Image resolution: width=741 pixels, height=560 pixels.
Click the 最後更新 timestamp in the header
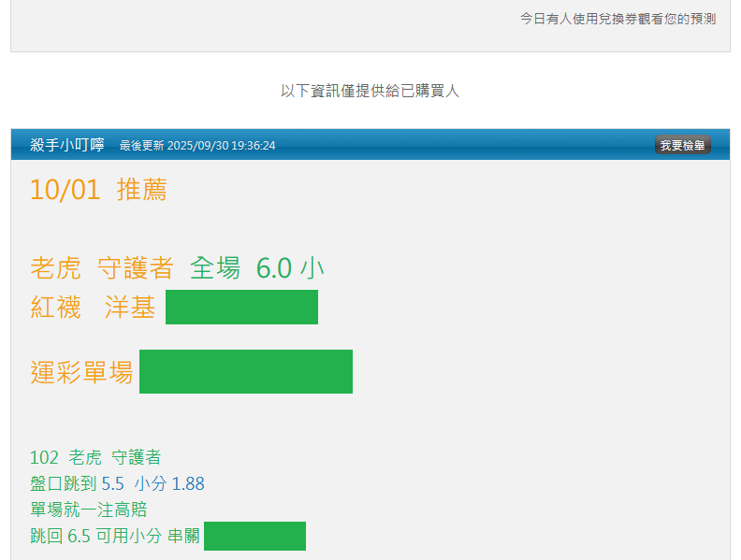[197, 146]
